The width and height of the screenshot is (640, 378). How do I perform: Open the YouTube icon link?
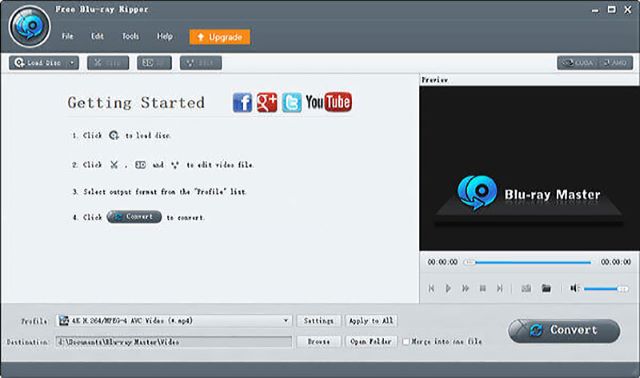329,102
